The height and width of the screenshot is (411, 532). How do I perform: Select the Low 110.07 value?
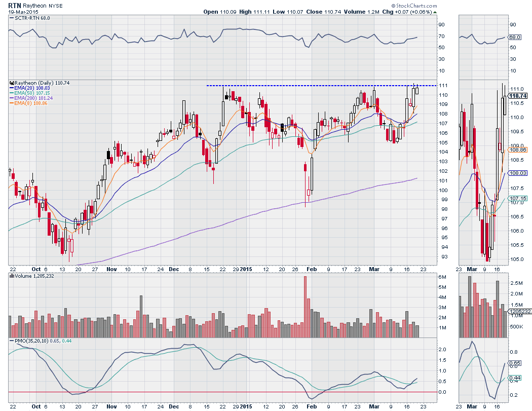tap(288, 12)
